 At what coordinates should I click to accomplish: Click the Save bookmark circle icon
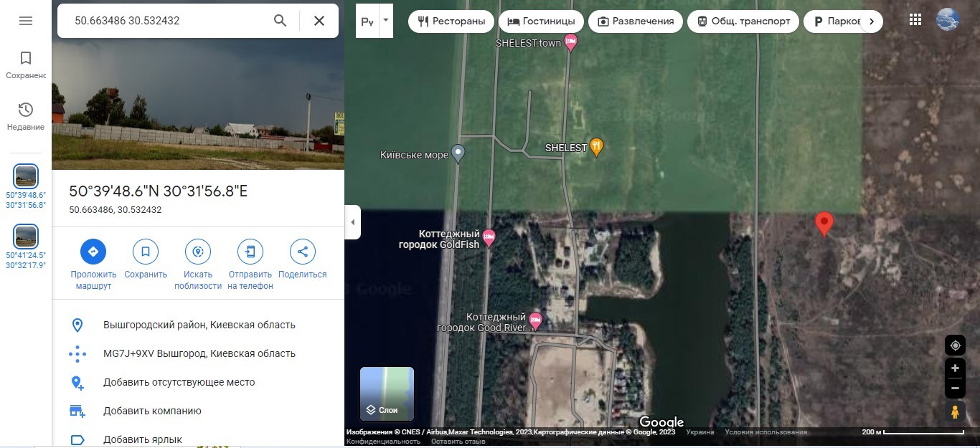[146, 252]
